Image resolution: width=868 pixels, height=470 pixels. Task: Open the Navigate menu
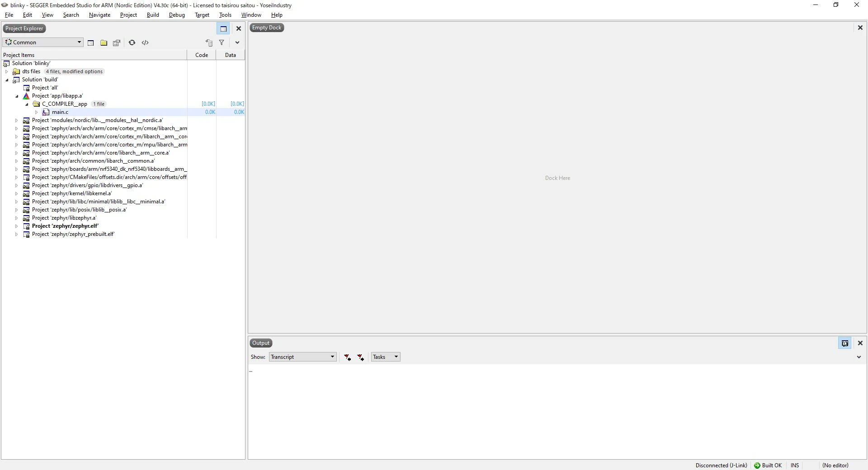pyautogui.click(x=99, y=15)
